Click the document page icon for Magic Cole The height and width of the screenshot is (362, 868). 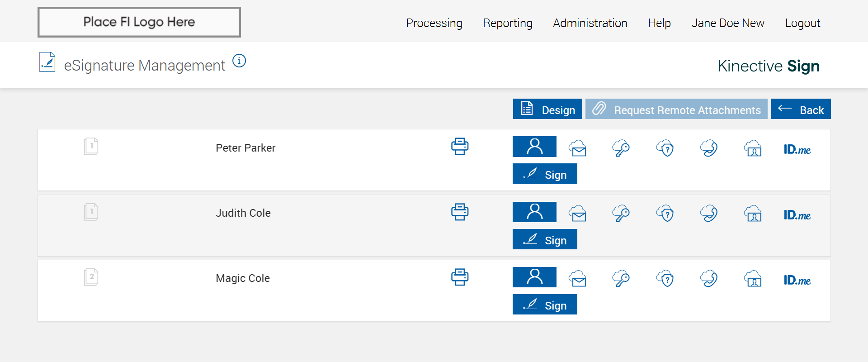(91, 277)
